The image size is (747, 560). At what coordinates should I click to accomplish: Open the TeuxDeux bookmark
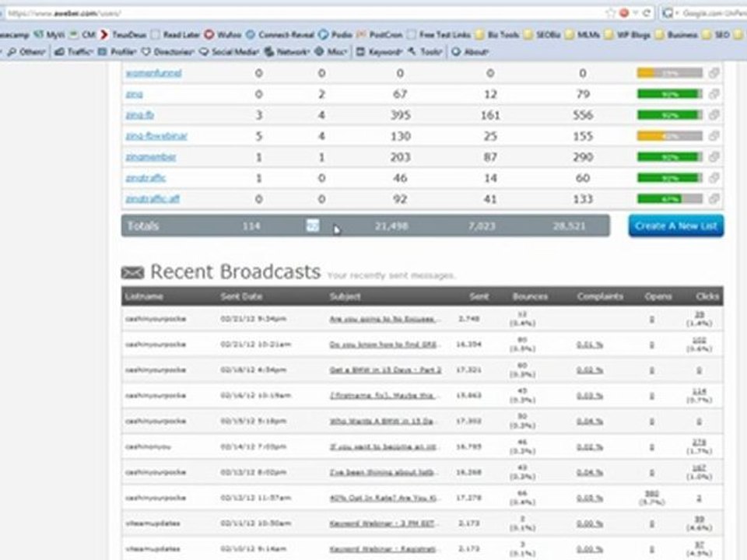point(124,34)
